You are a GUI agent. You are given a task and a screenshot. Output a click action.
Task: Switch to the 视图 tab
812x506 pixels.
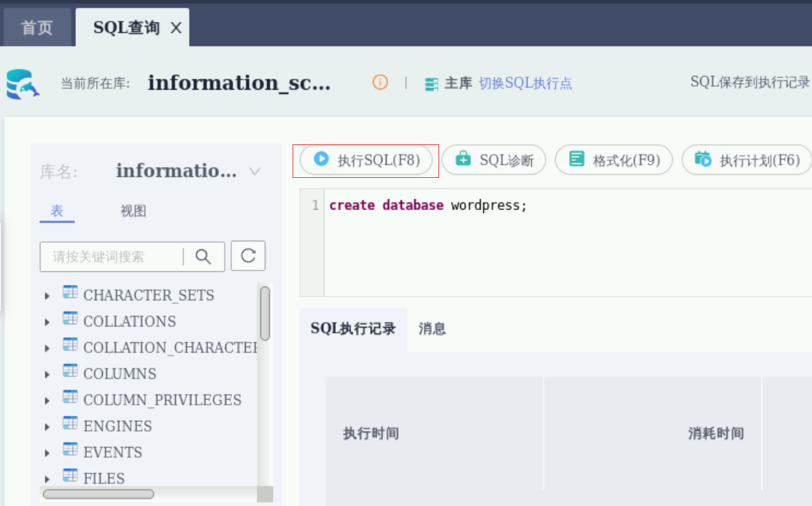point(133,211)
